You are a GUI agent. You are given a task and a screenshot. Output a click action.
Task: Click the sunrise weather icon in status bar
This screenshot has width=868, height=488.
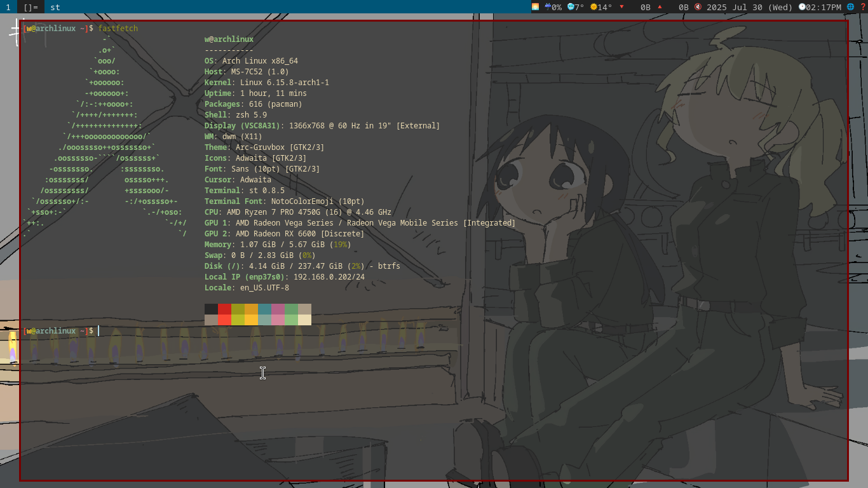click(x=536, y=7)
